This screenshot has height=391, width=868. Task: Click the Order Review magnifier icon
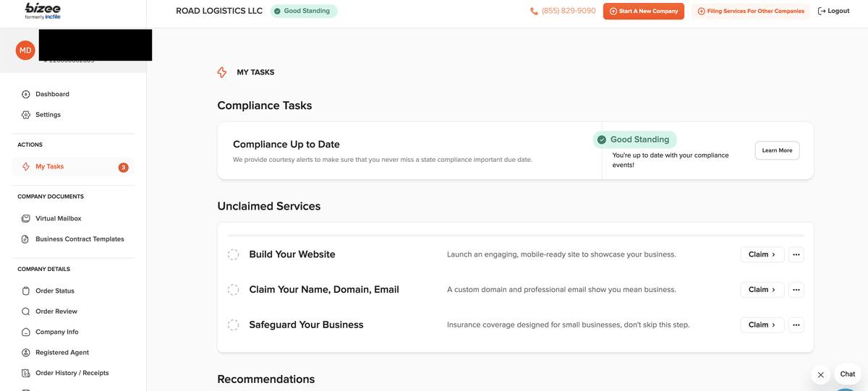[26, 311]
